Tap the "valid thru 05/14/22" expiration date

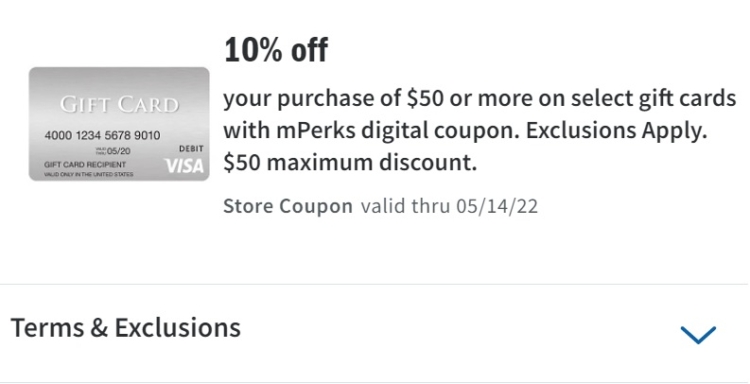coord(449,206)
